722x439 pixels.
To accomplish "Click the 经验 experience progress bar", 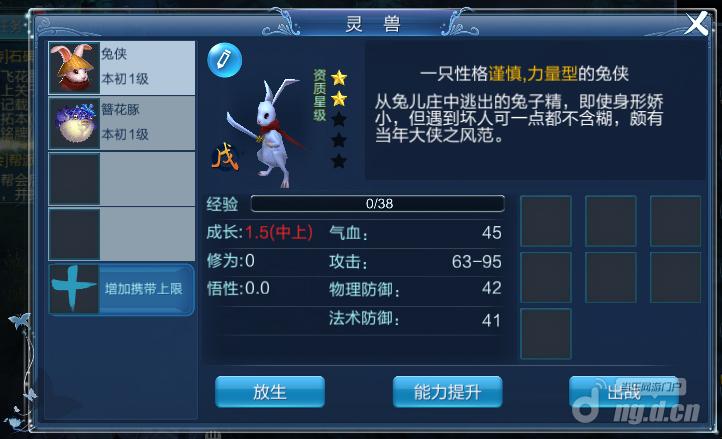I will coord(378,204).
